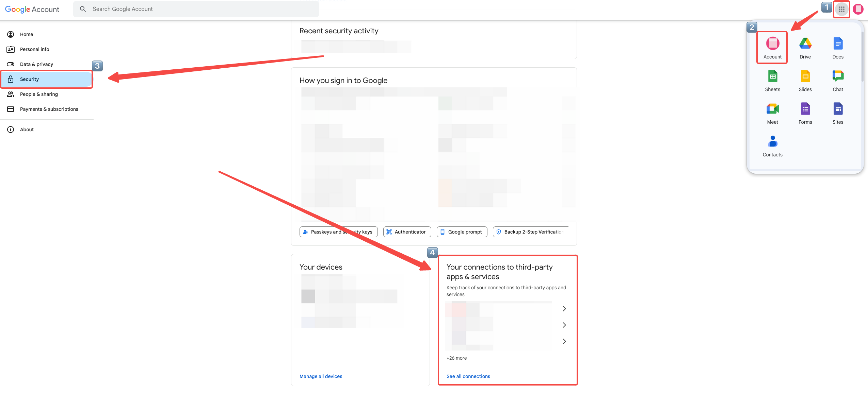The height and width of the screenshot is (393, 868).
Task: Open the Google apps grid launcher
Action: tap(841, 9)
